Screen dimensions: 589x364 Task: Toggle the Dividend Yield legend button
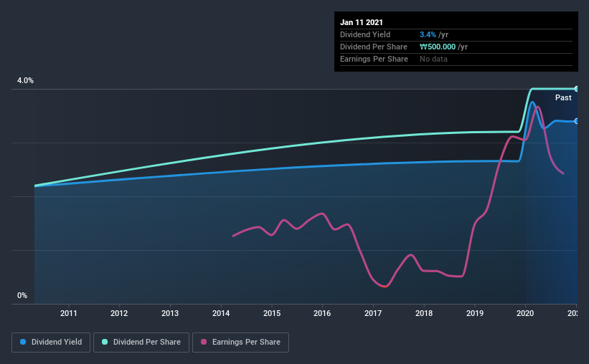click(x=51, y=343)
